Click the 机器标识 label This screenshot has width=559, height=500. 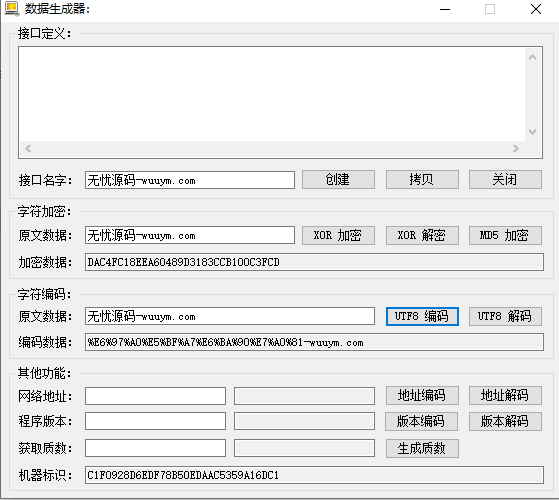click(x=45, y=475)
